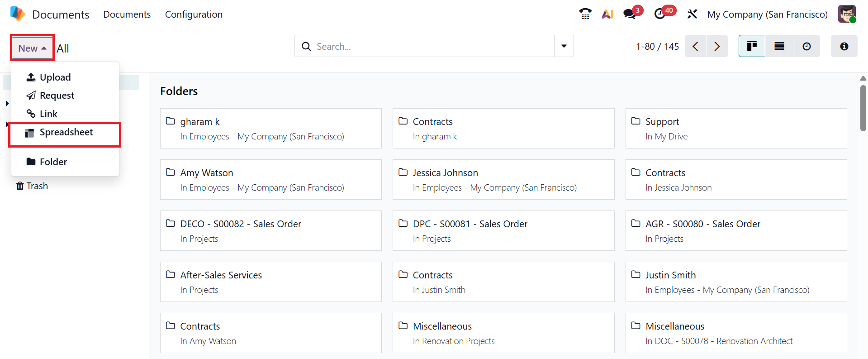Expand the search options dropdown arrow

click(564, 46)
